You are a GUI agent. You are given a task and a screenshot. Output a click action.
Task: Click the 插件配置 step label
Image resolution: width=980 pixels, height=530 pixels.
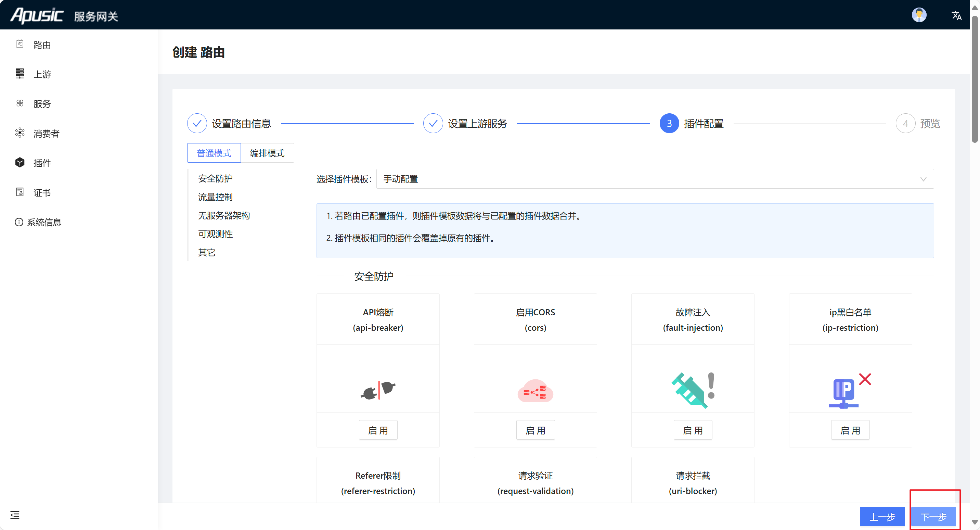coord(704,123)
